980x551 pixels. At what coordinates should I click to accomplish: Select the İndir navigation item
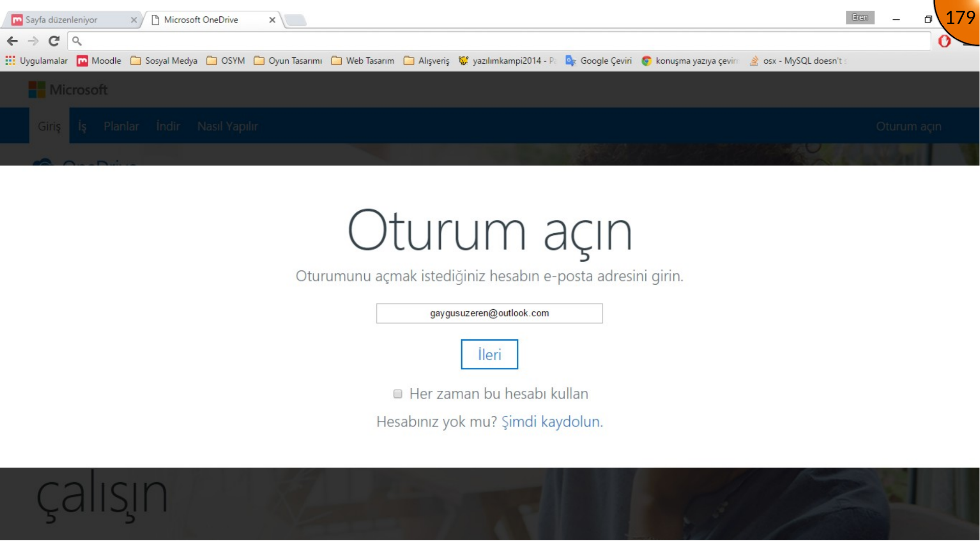[x=168, y=126]
